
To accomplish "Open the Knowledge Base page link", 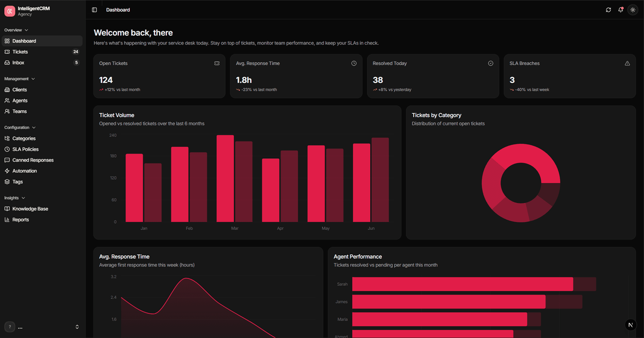I will (42, 209).
